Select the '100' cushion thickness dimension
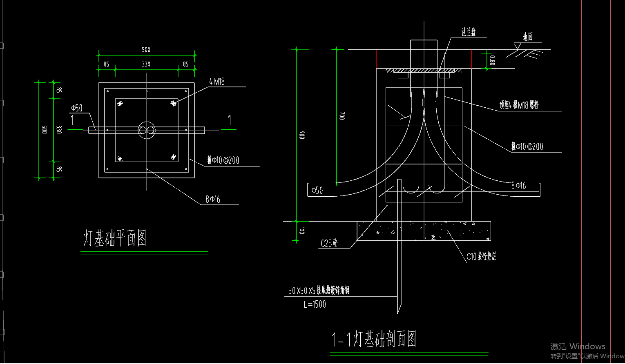The image size is (625, 364). click(302, 231)
